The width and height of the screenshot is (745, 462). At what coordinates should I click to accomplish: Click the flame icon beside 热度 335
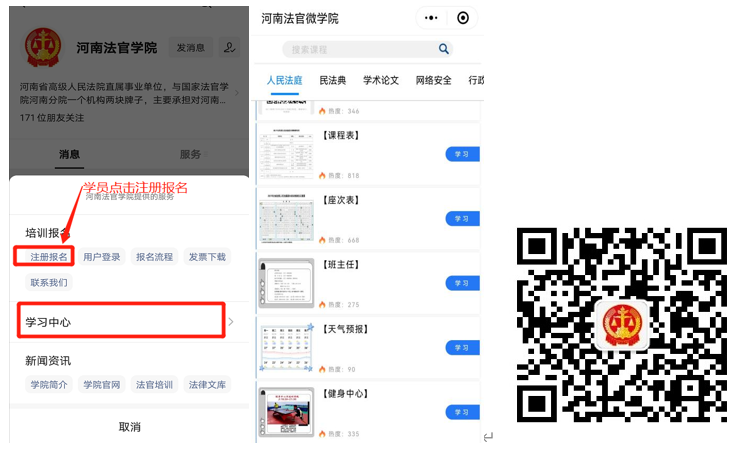tap(322, 434)
